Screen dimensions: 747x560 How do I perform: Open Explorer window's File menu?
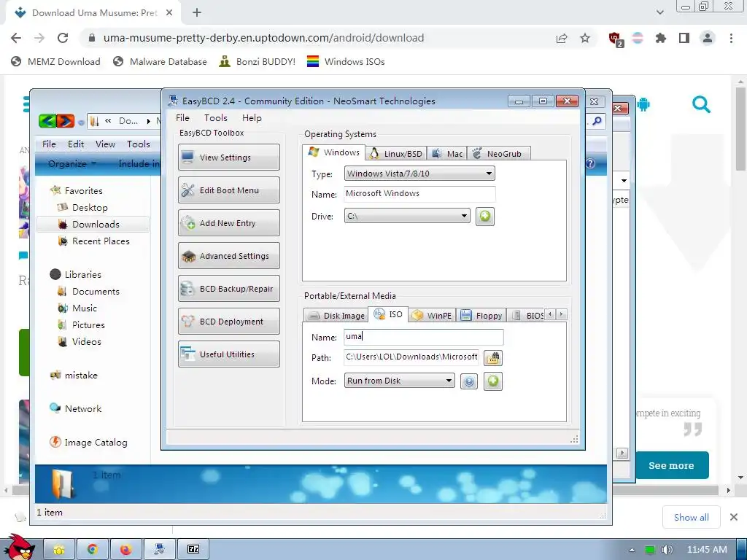tap(49, 144)
